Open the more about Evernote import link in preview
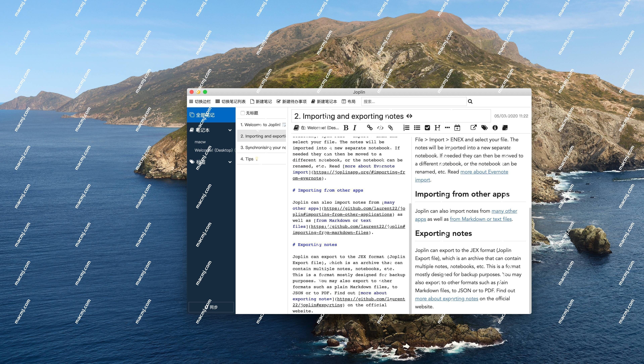This screenshot has width=644, height=364. (x=484, y=172)
